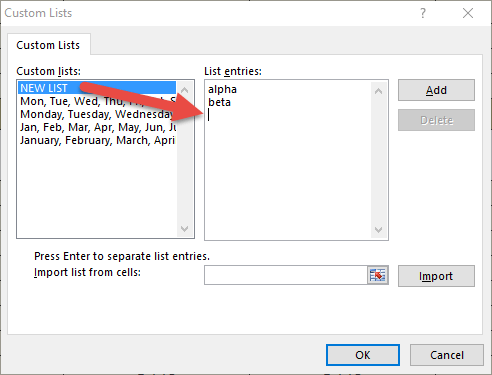Viewport: 492px width, 375px height.
Task: Click the custom lists scroll down arrow
Action: pyautogui.click(x=184, y=229)
